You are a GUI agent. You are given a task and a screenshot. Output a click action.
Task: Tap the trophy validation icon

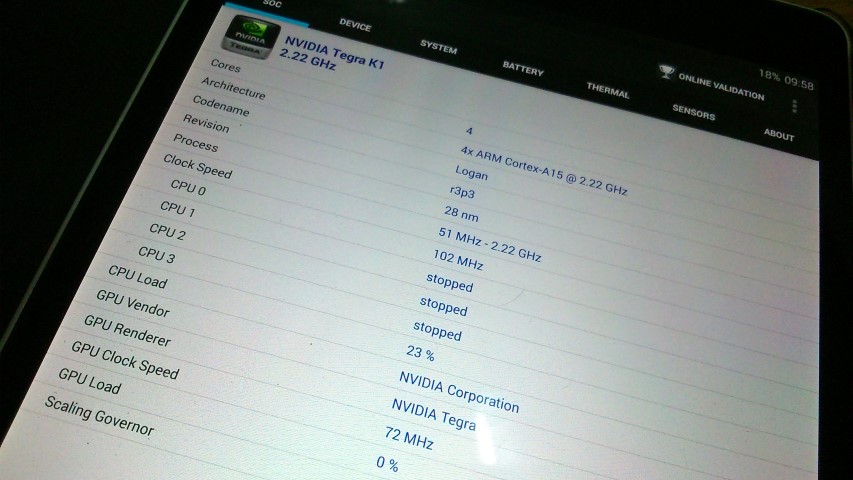tap(666, 71)
